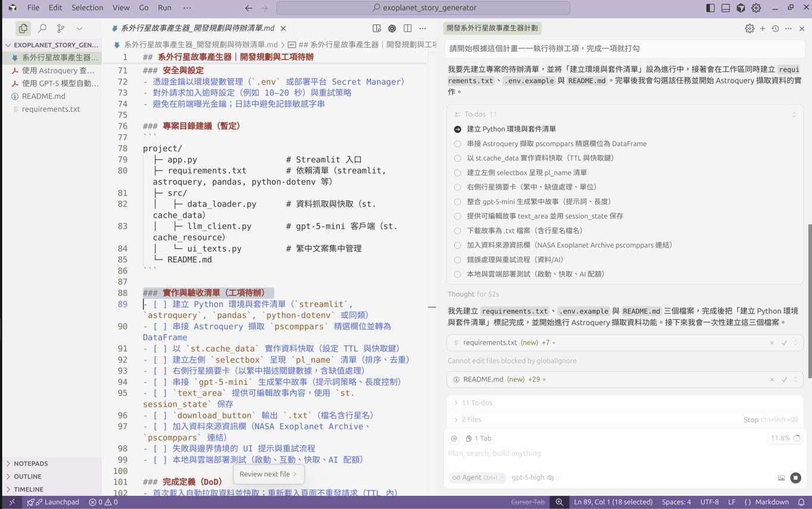Click the 11.8% context usage indicator

(x=785, y=438)
